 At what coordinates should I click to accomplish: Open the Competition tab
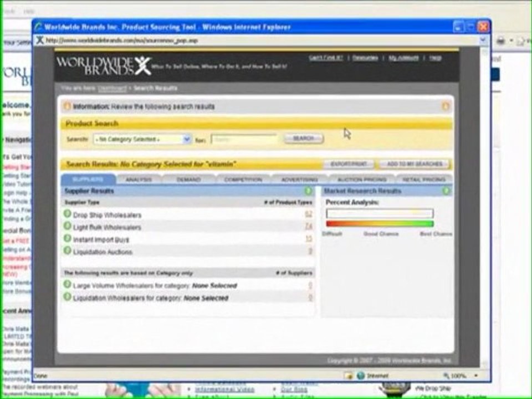click(x=243, y=179)
